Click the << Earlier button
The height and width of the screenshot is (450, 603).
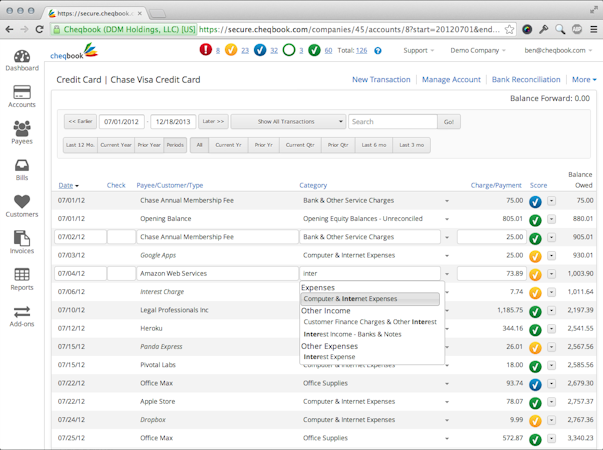[80, 122]
